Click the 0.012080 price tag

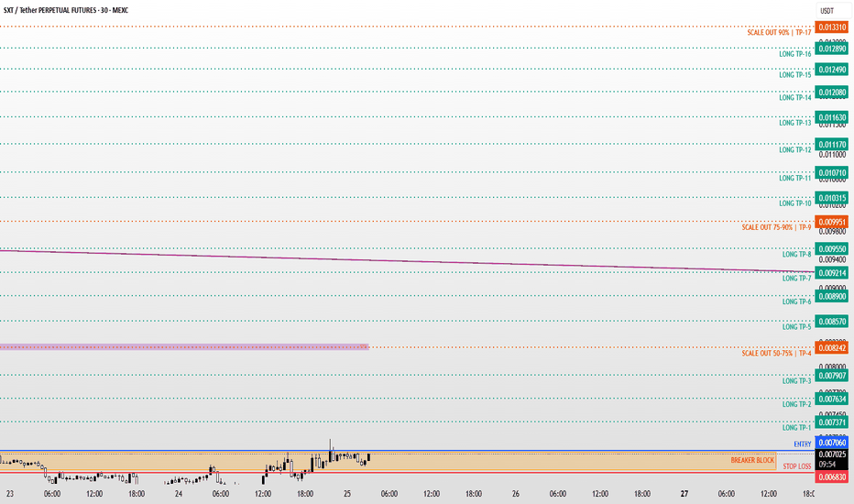pos(832,93)
